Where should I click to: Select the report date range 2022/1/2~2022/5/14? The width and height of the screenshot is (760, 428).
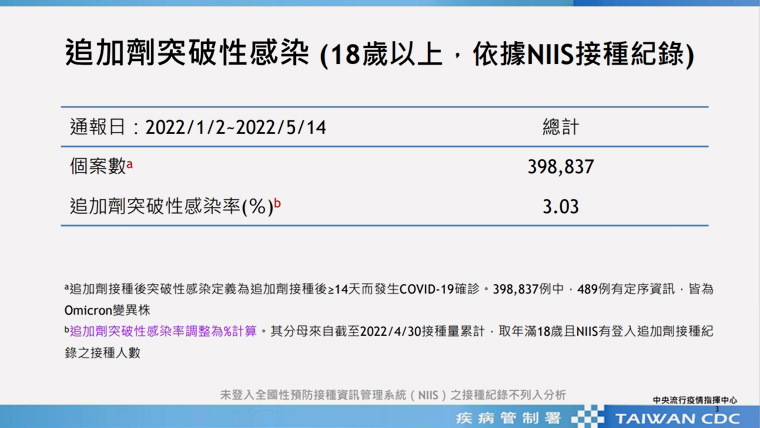(236, 127)
